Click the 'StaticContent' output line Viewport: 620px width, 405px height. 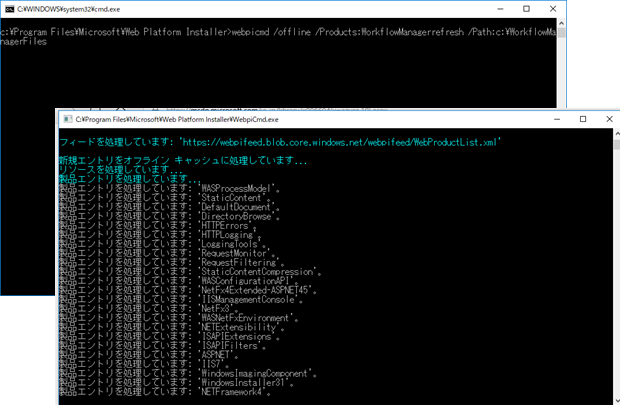tap(165, 197)
